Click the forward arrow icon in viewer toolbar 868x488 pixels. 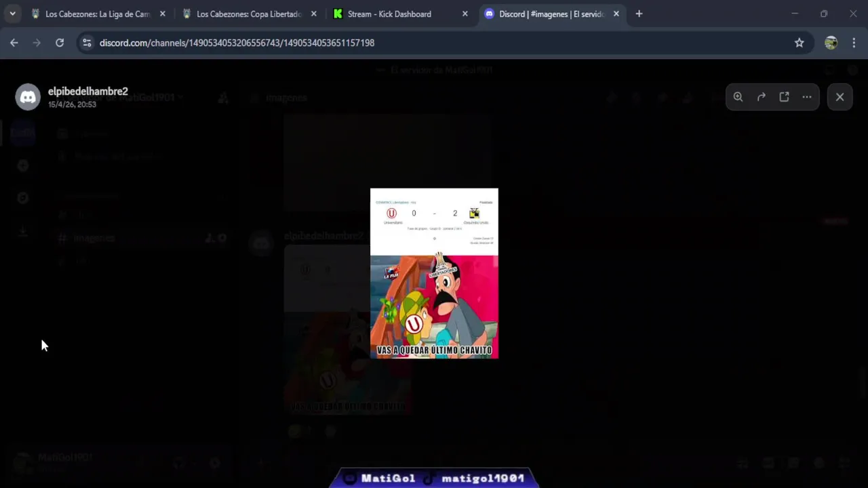762,97
